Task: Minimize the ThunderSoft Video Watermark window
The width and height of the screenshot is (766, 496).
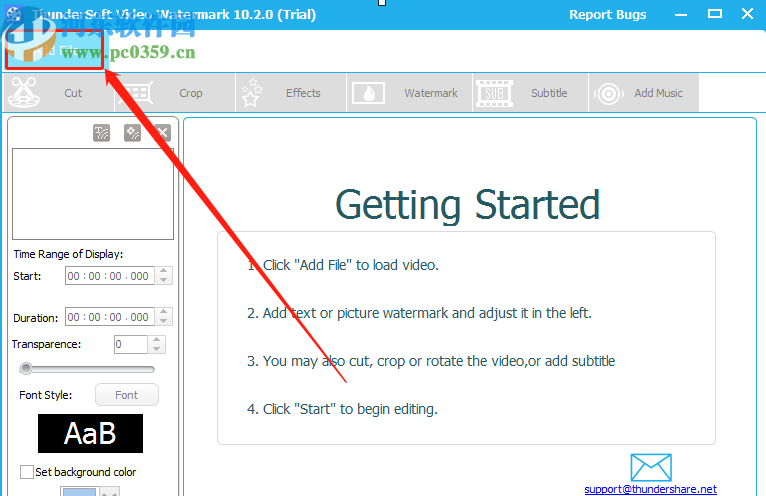Action: [x=681, y=15]
